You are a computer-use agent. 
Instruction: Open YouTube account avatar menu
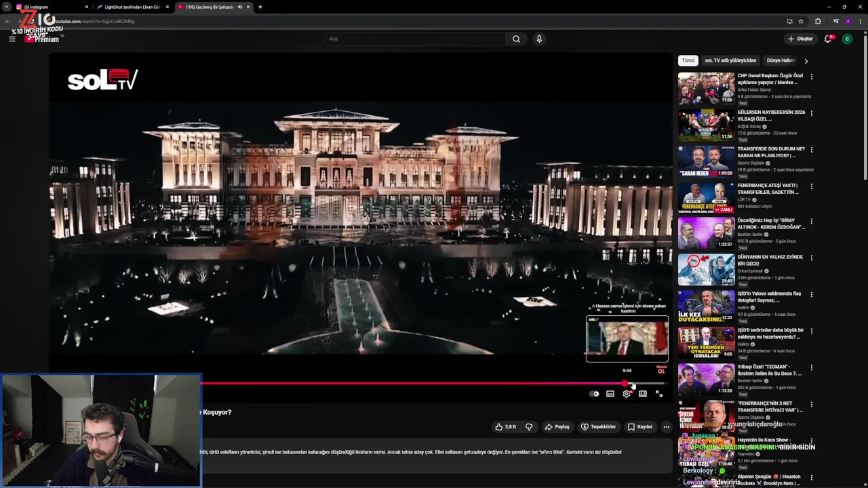point(847,39)
